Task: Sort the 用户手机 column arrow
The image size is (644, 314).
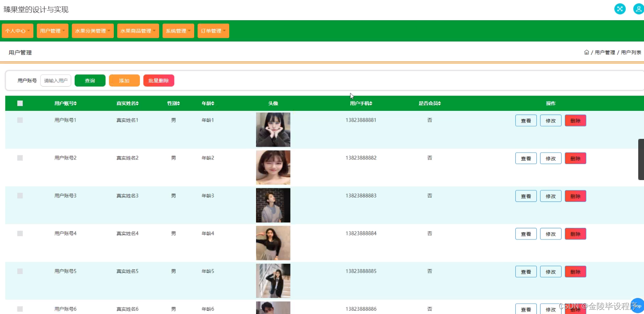Action: [x=371, y=103]
